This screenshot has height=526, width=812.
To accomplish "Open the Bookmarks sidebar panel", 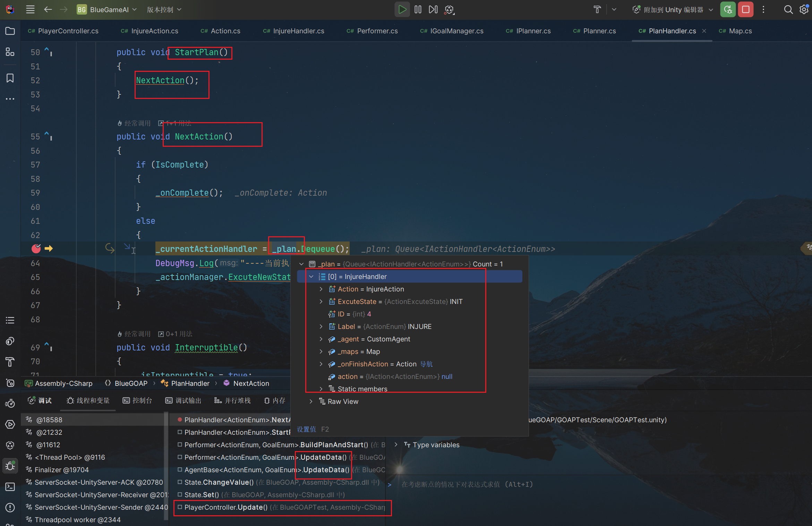I will [x=10, y=78].
